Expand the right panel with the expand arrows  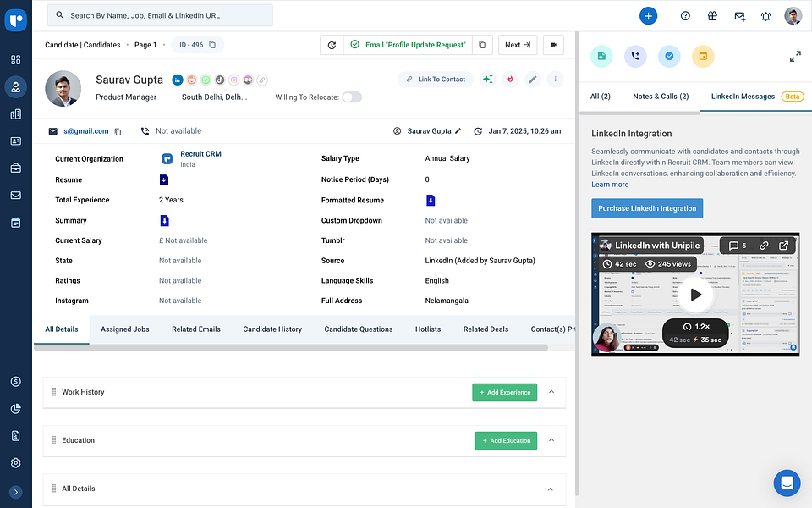795,56
